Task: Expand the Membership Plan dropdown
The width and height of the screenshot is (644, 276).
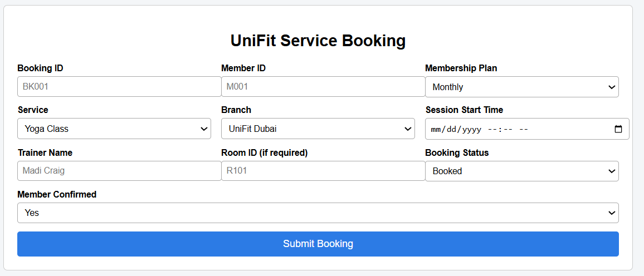Action: coord(521,87)
